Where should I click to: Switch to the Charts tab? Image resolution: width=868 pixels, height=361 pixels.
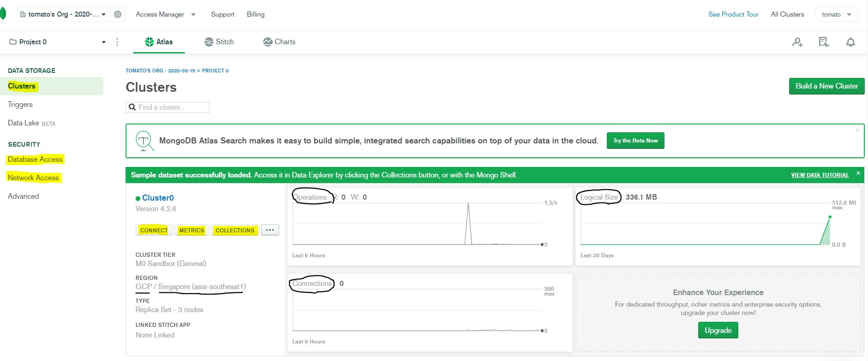click(x=279, y=42)
